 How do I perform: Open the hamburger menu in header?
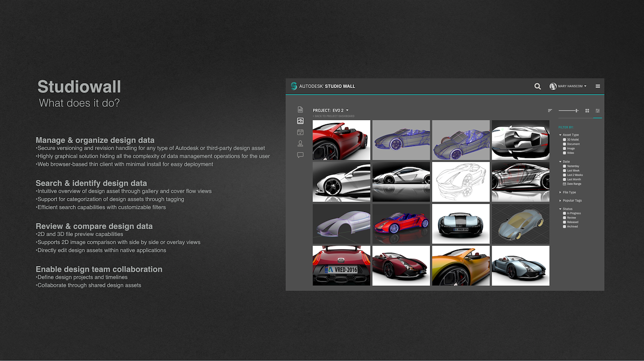(598, 86)
